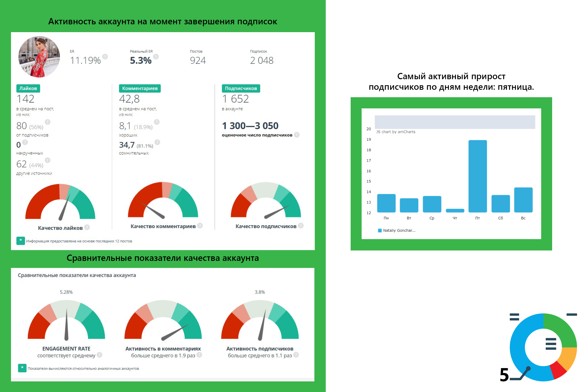Click the Thursday (Чт) bar in chart
Image resolution: width=588 pixels, height=392 pixels.
point(455,211)
